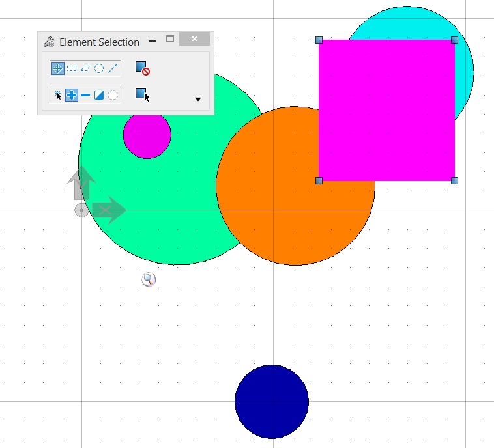Pick the Shape selection method icon
The width and height of the screenshot is (494, 448).
click(x=85, y=68)
